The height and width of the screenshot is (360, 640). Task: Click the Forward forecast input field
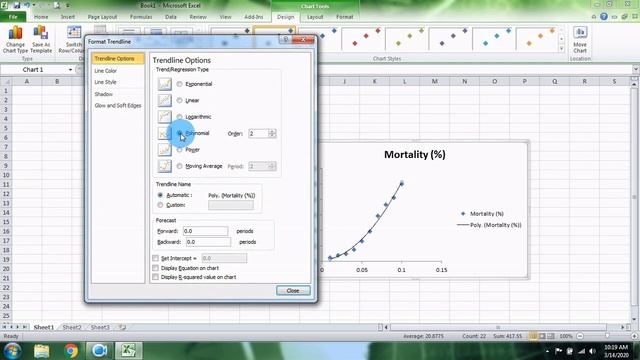[205, 231]
